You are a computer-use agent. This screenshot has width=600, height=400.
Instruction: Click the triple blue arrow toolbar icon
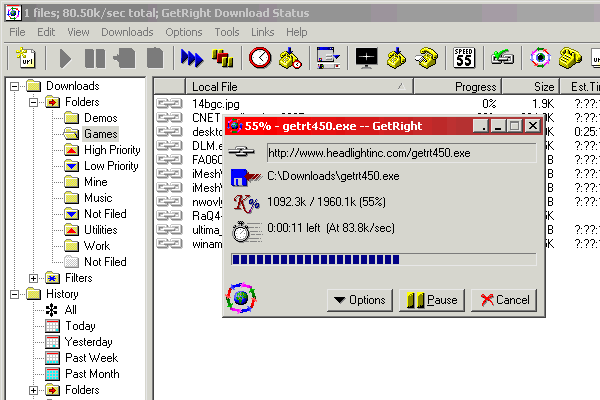point(191,59)
